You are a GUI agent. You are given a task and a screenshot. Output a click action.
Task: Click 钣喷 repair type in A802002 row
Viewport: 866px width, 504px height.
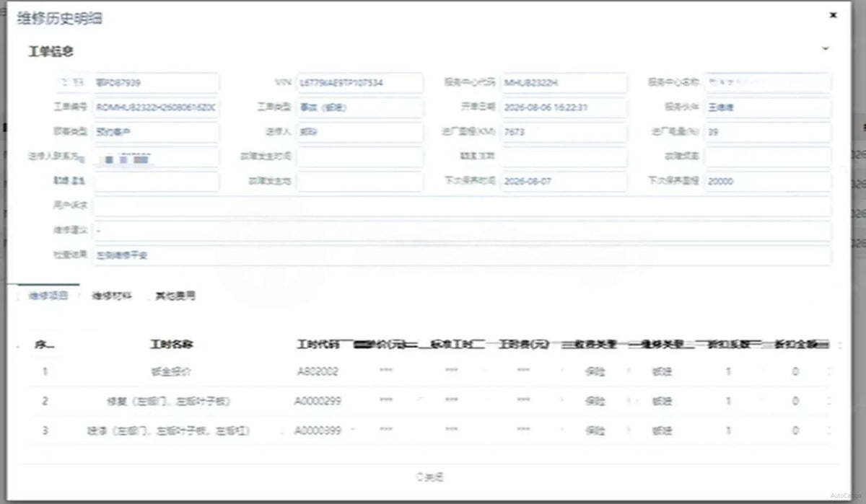pyautogui.click(x=662, y=372)
